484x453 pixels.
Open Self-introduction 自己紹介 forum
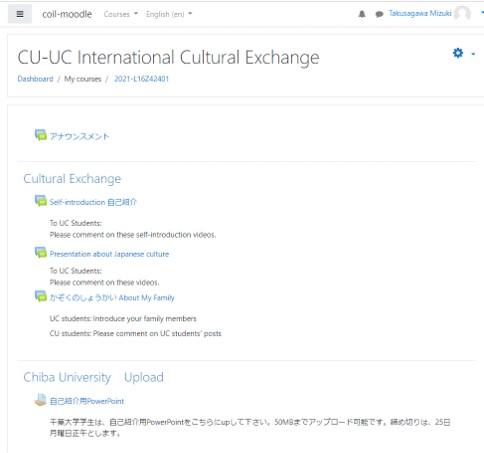click(93, 202)
